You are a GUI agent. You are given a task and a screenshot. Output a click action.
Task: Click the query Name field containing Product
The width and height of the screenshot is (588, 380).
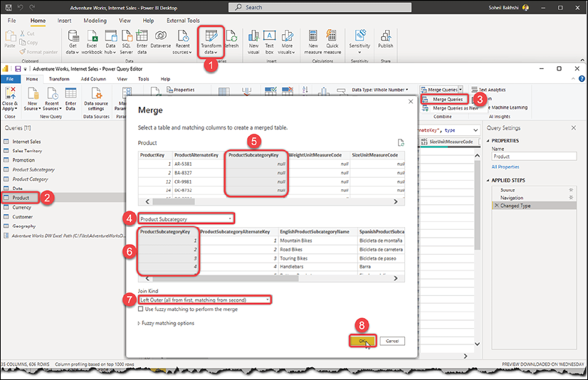coord(534,157)
